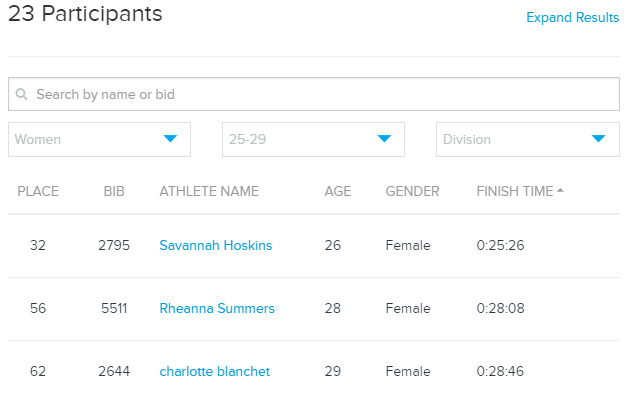Open the Women gender filter dropdown
Image resolution: width=633 pixels, height=403 pixels.
pyautogui.click(x=99, y=139)
